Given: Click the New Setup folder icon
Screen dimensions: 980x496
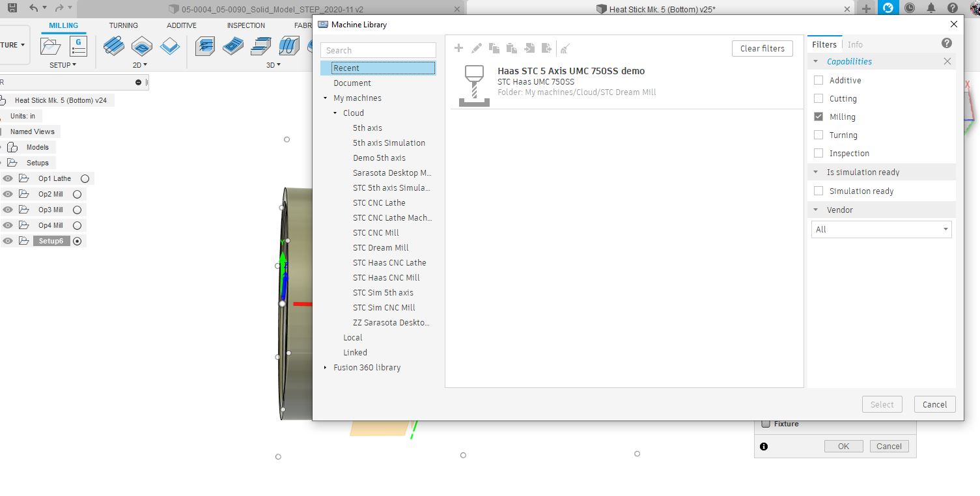Looking at the screenshot, I should (50, 46).
